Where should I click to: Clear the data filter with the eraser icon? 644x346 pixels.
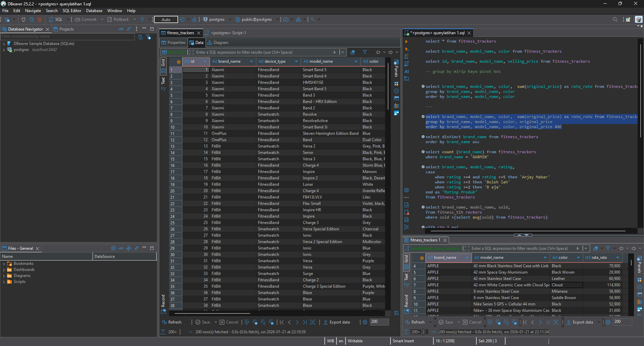coord(353,52)
